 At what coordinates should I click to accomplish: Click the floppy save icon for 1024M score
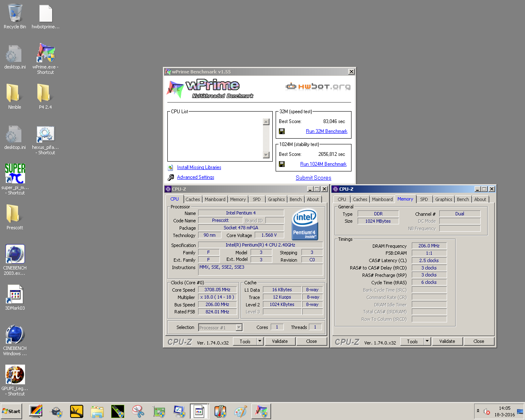pyautogui.click(x=282, y=164)
